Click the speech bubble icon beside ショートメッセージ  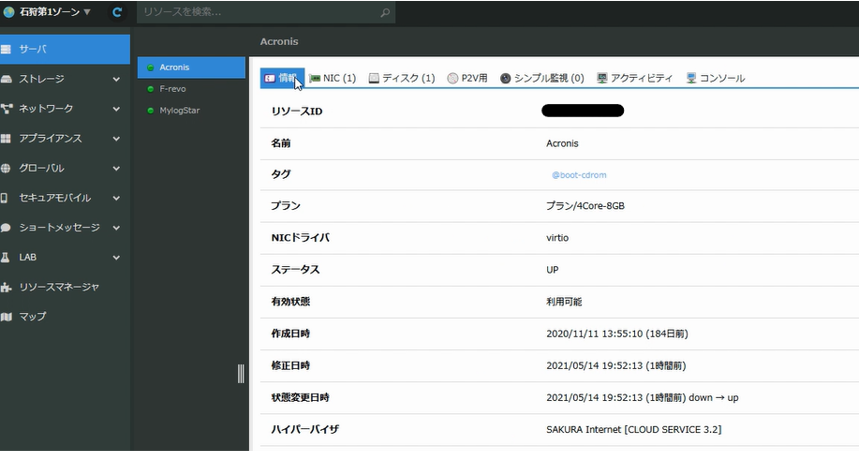click(6, 227)
